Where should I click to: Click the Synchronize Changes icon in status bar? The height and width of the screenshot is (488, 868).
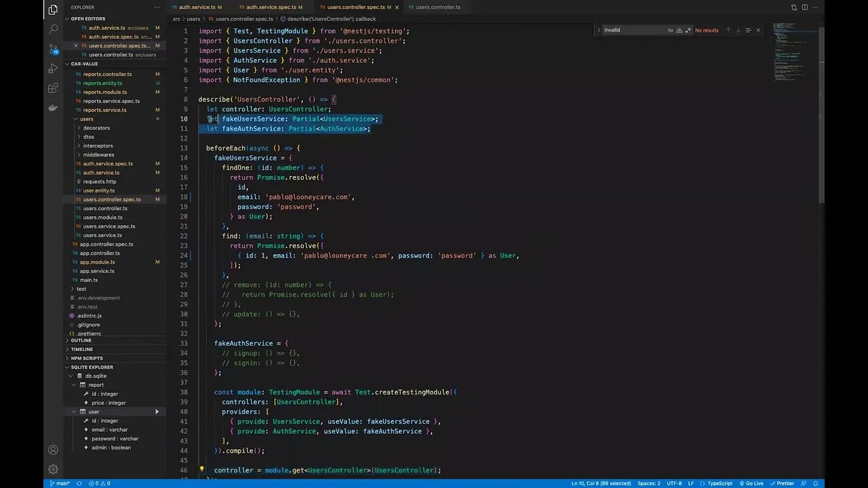click(79, 483)
